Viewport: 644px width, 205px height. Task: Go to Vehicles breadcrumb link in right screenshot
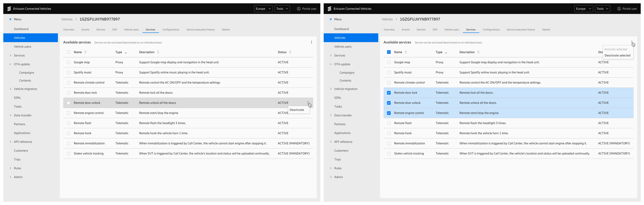(387, 20)
